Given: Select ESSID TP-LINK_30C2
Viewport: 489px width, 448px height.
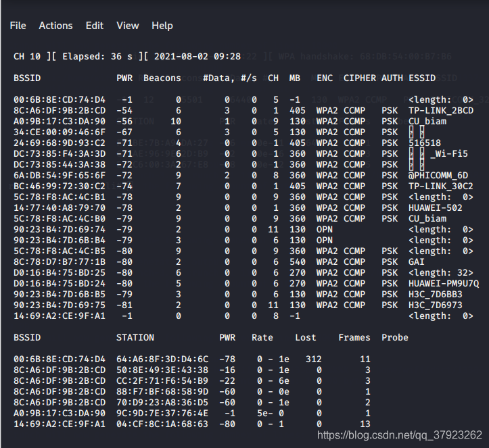Looking at the screenshot, I should 441,186.
